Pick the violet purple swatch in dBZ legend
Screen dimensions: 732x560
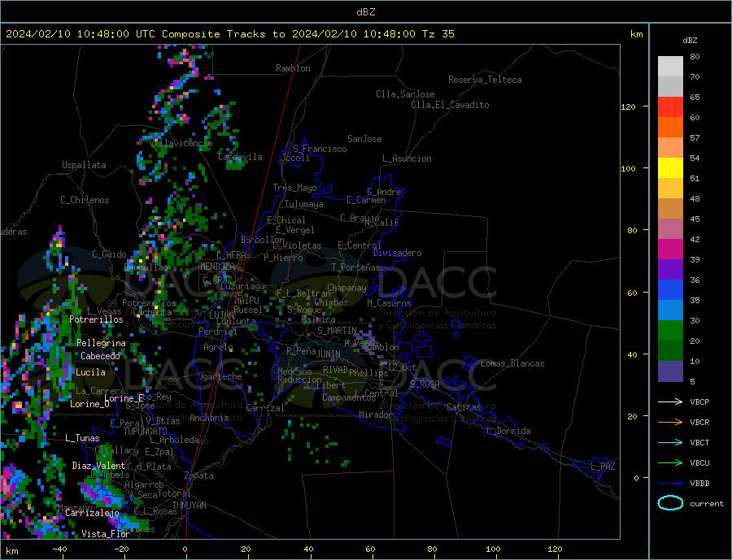point(670,270)
